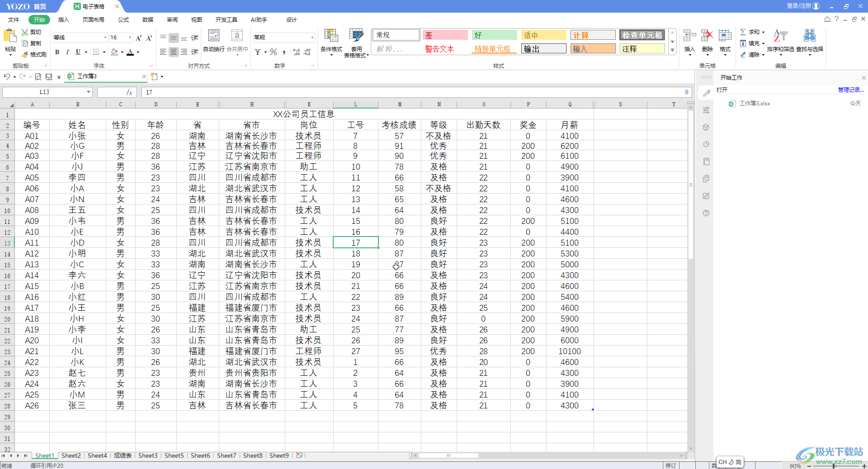Click the increase decimal places icon

coord(297,52)
